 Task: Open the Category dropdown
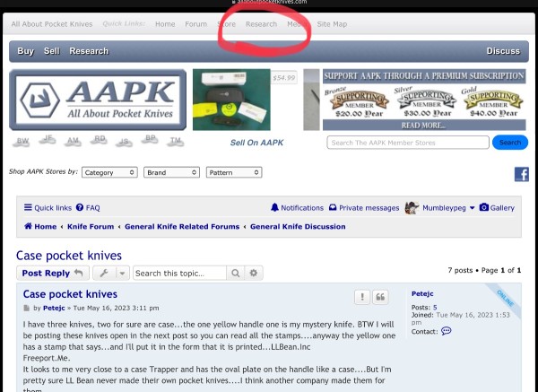(x=109, y=172)
